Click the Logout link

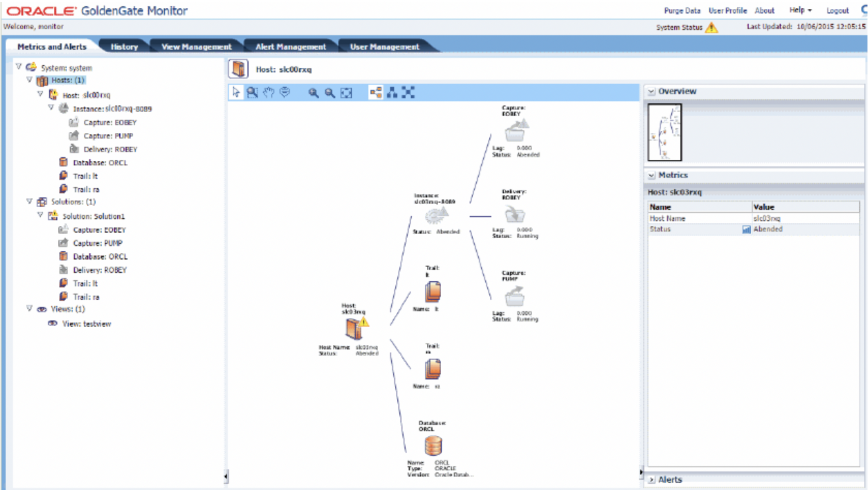(x=837, y=10)
